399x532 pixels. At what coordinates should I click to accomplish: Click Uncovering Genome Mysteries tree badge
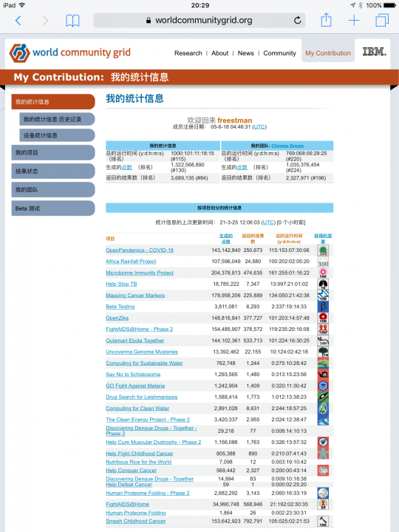coord(323,352)
